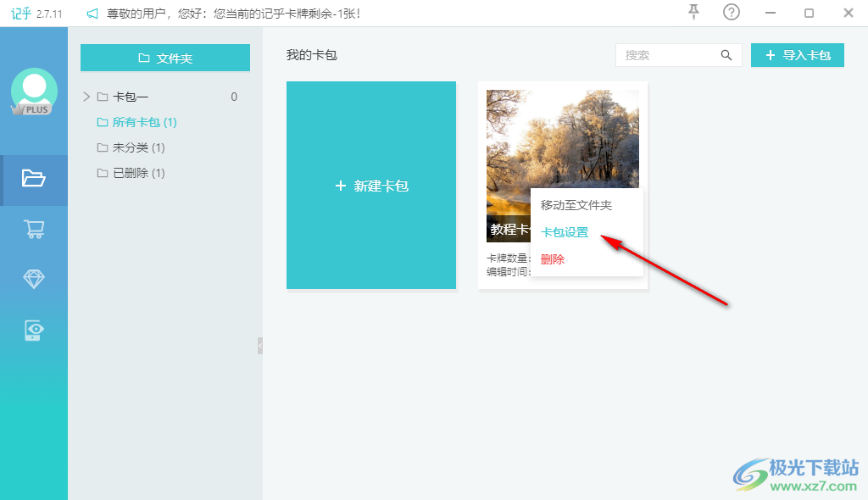
Task: Click the search magnifier icon
Action: (x=726, y=55)
